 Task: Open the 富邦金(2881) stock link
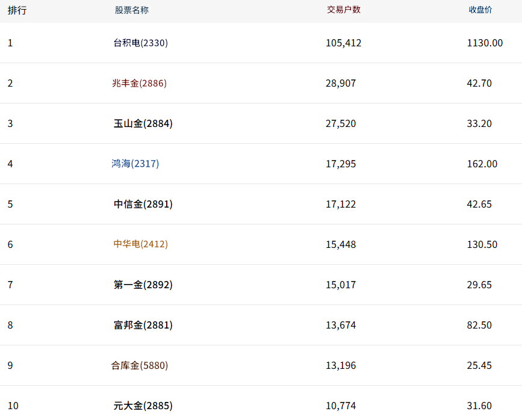pyautogui.click(x=143, y=325)
